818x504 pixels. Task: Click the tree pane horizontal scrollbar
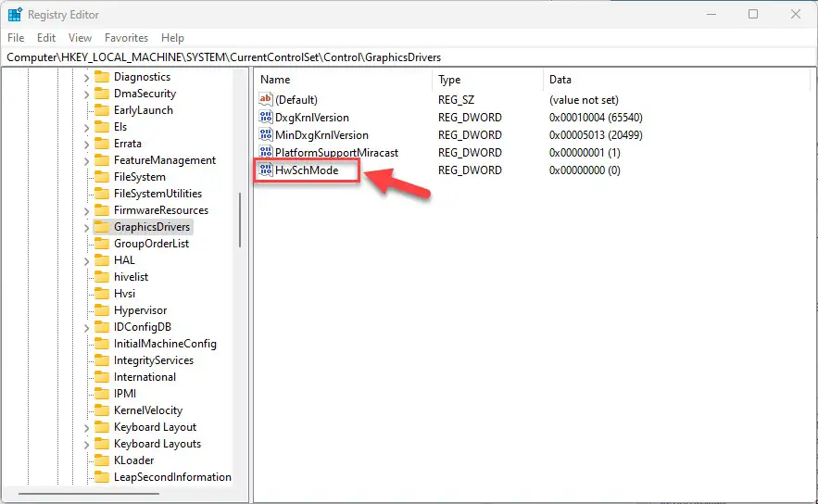[x=89, y=494]
